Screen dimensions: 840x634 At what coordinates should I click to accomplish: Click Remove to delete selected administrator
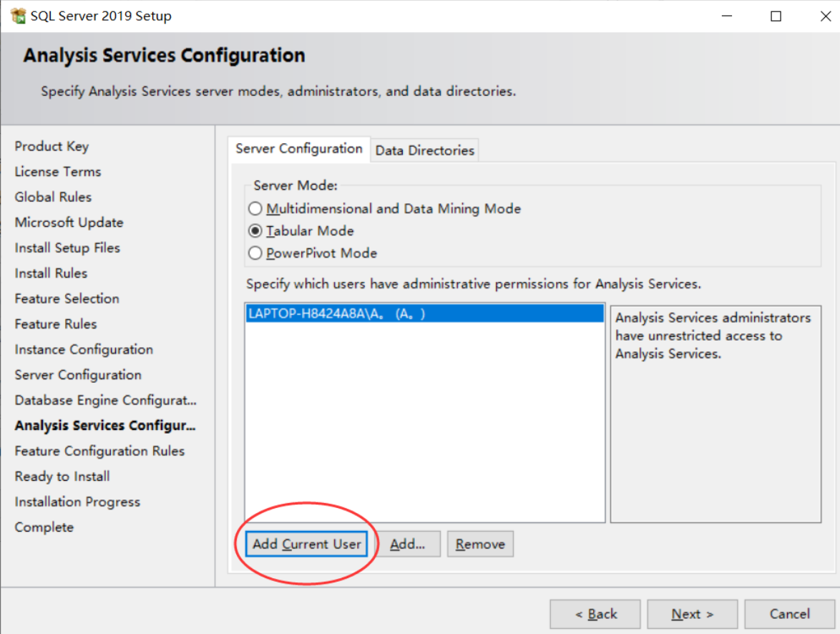pyautogui.click(x=480, y=544)
